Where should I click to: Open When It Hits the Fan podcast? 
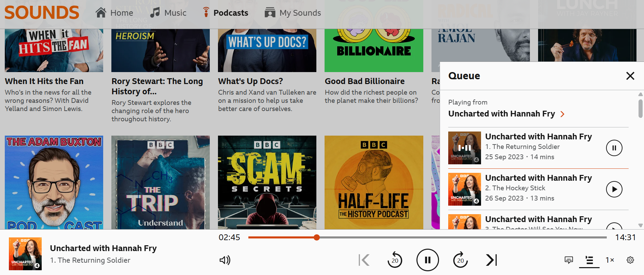pyautogui.click(x=44, y=81)
